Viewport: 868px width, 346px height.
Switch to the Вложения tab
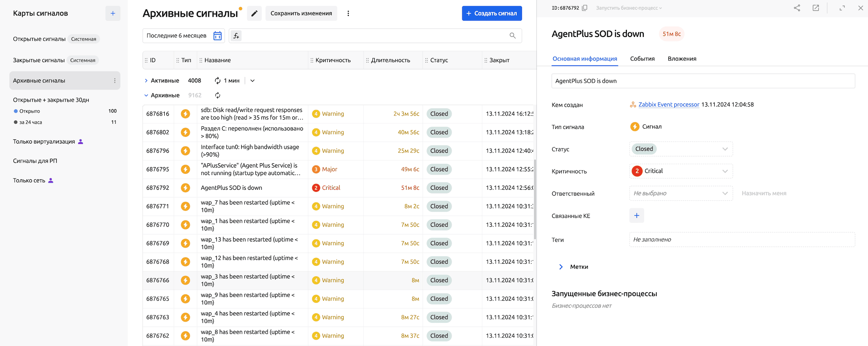pos(681,59)
